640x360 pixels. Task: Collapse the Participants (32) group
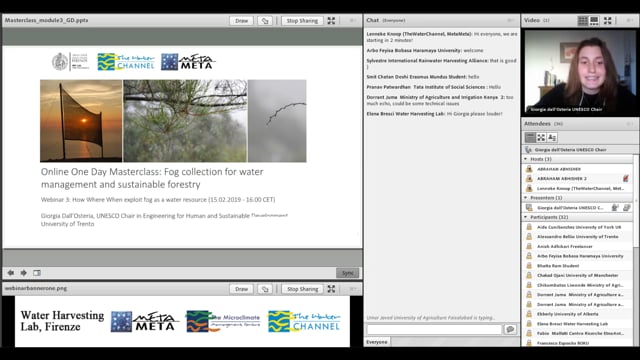526,217
